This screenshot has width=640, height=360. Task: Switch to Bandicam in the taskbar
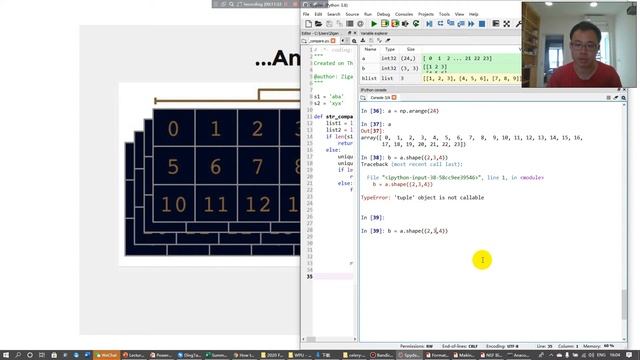tap(382, 355)
